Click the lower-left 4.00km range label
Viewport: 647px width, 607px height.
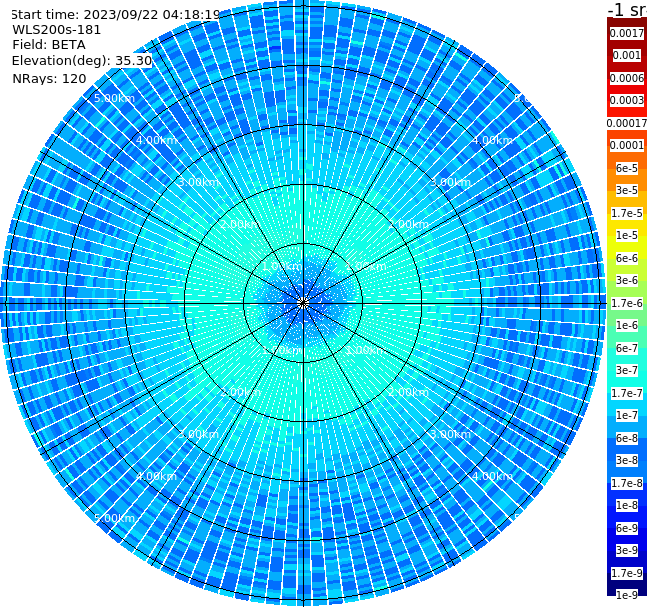(156, 476)
